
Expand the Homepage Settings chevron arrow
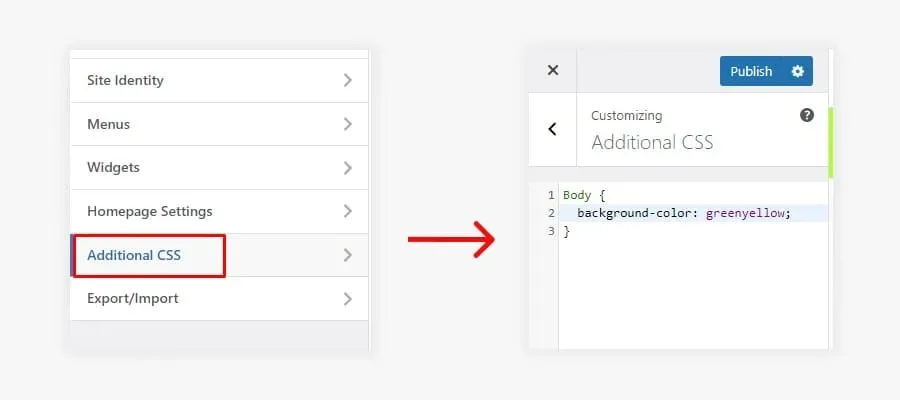[x=347, y=211]
